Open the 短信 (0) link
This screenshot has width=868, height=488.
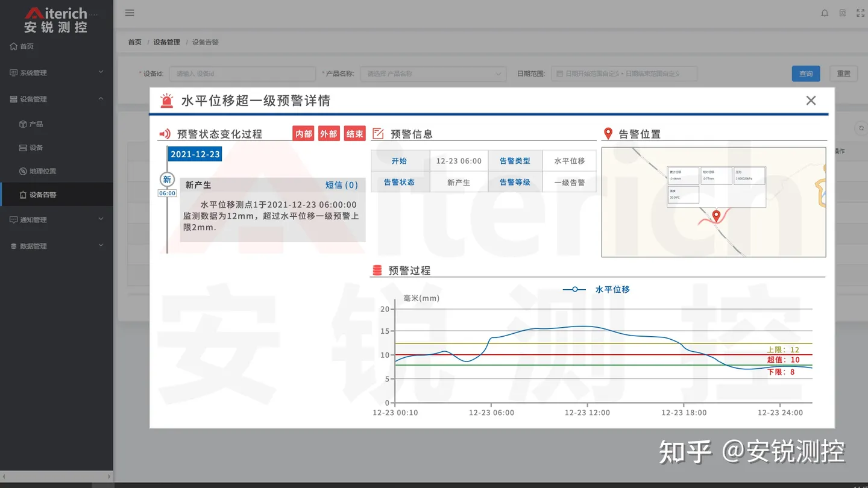click(342, 185)
